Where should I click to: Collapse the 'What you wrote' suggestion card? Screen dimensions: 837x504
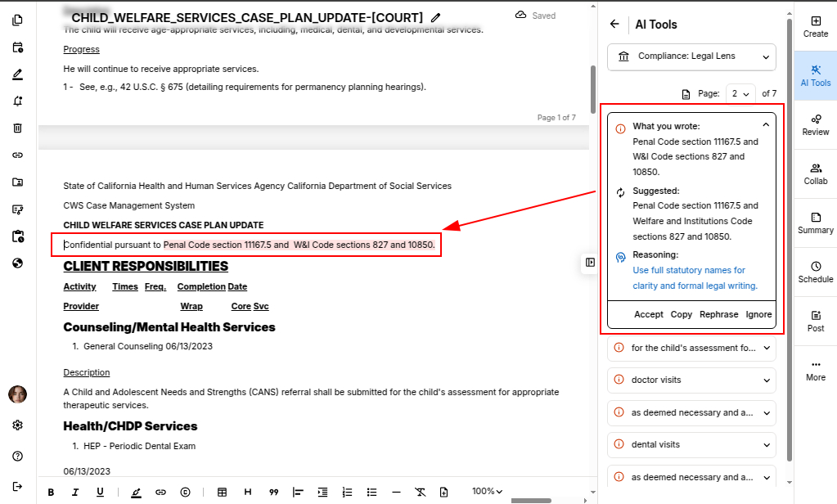766,125
